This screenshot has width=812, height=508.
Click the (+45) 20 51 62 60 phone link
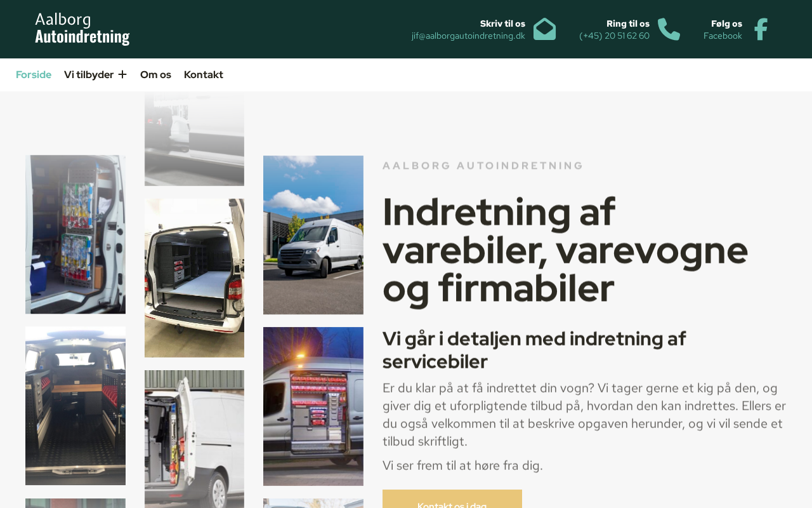pyautogui.click(x=614, y=36)
